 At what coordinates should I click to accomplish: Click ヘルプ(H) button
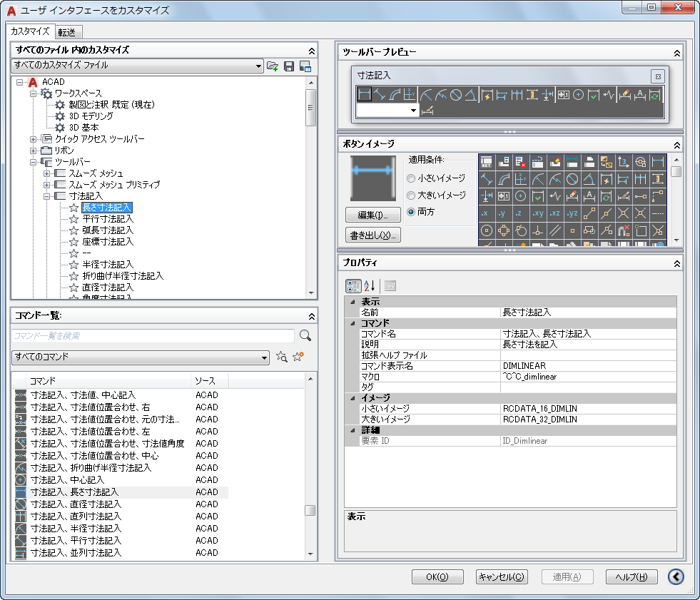[631, 576]
